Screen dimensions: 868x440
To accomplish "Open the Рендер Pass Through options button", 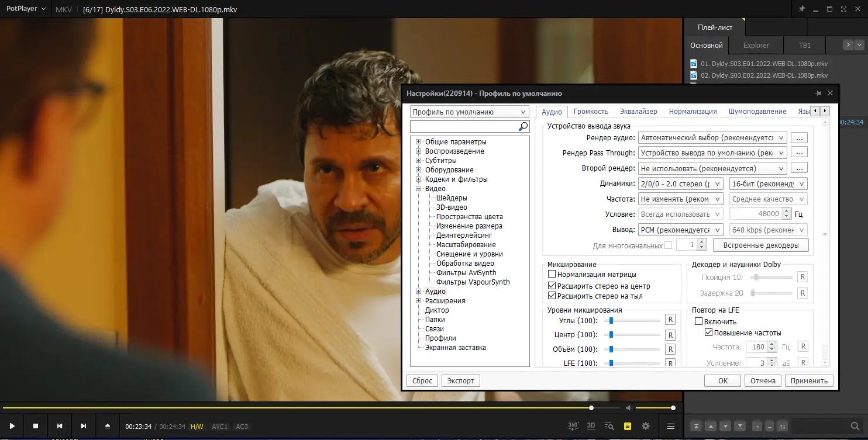I will coord(799,153).
